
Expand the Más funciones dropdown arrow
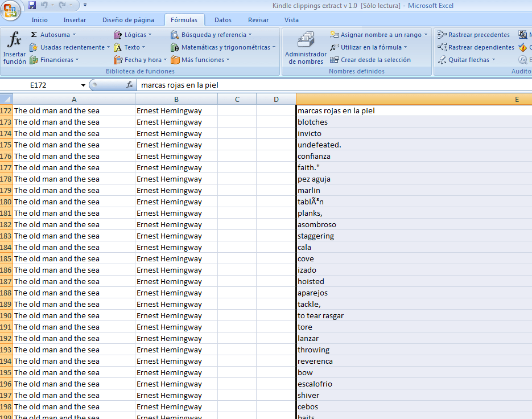pos(228,60)
